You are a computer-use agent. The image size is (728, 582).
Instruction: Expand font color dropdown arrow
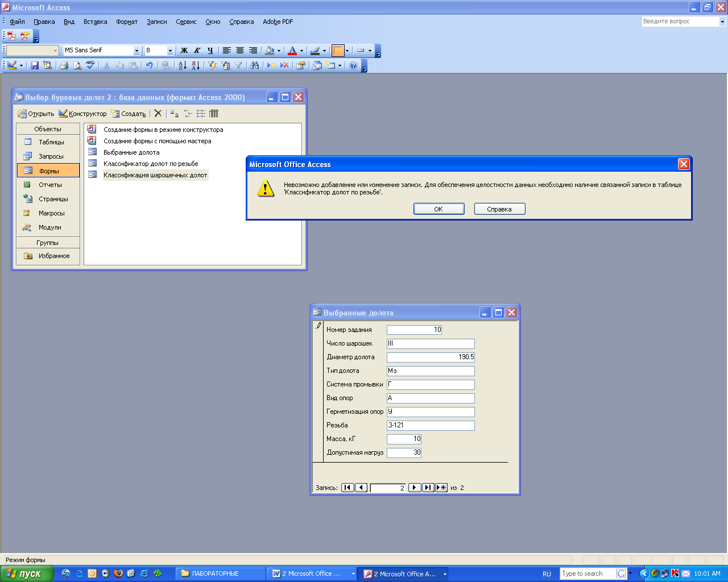pyautogui.click(x=301, y=50)
